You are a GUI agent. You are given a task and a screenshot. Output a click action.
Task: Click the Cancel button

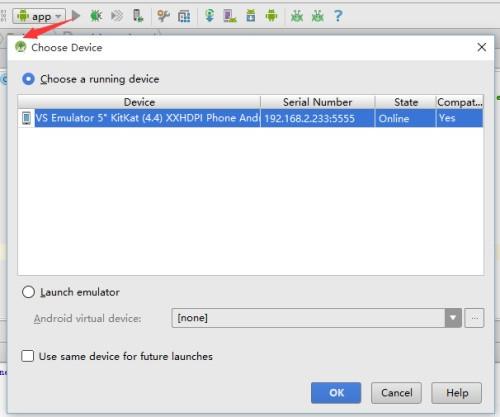(396, 393)
